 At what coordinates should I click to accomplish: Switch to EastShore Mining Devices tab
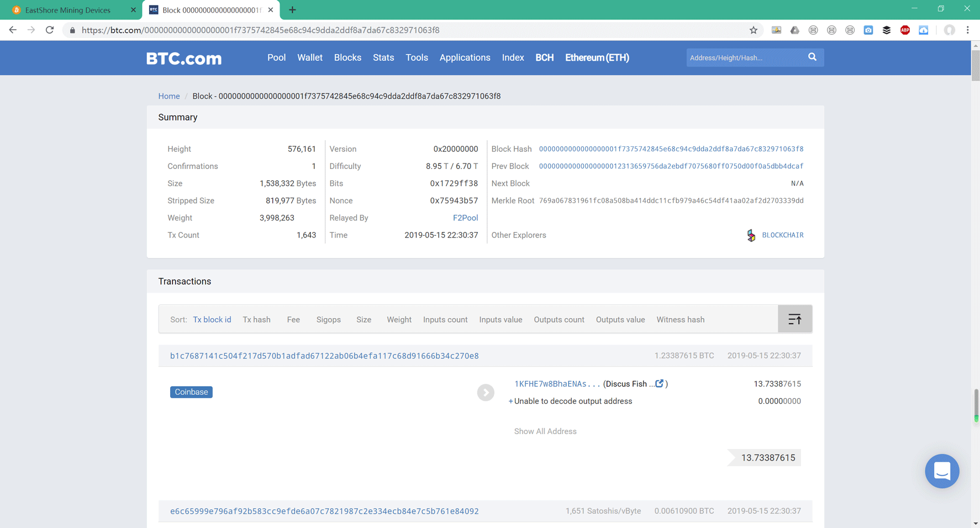click(x=71, y=10)
